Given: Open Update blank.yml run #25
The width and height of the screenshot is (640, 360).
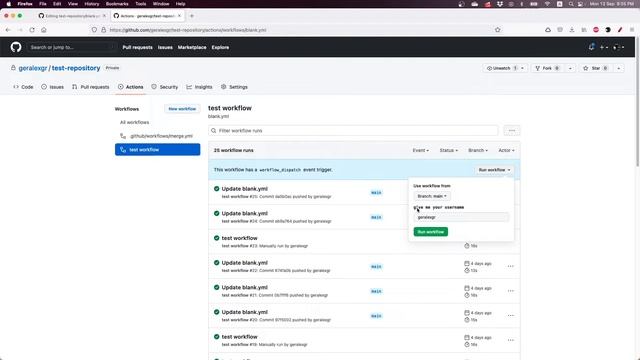Looking at the screenshot, I should pyautogui.click(x=244, y=189).
